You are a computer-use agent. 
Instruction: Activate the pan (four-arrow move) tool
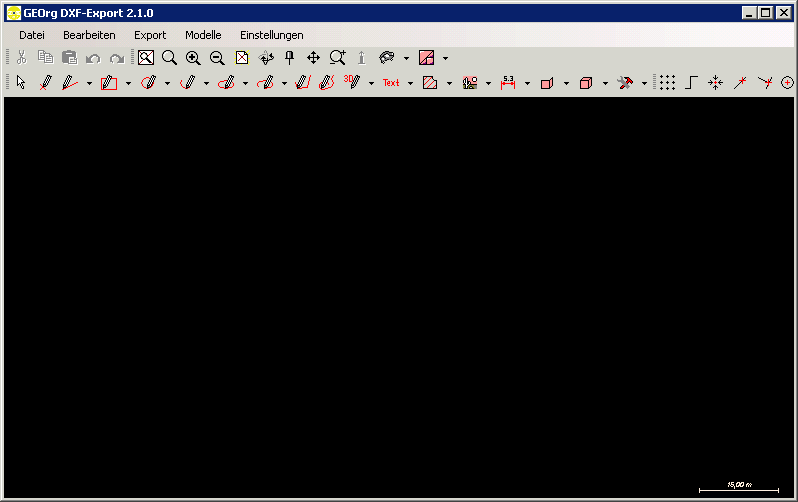coord(313,58)
